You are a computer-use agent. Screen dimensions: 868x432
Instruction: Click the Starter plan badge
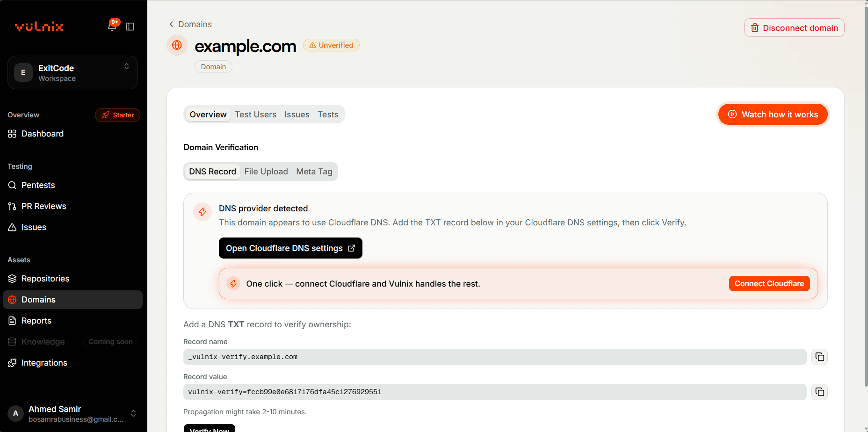pyautogui.click(x=117, y=115)
